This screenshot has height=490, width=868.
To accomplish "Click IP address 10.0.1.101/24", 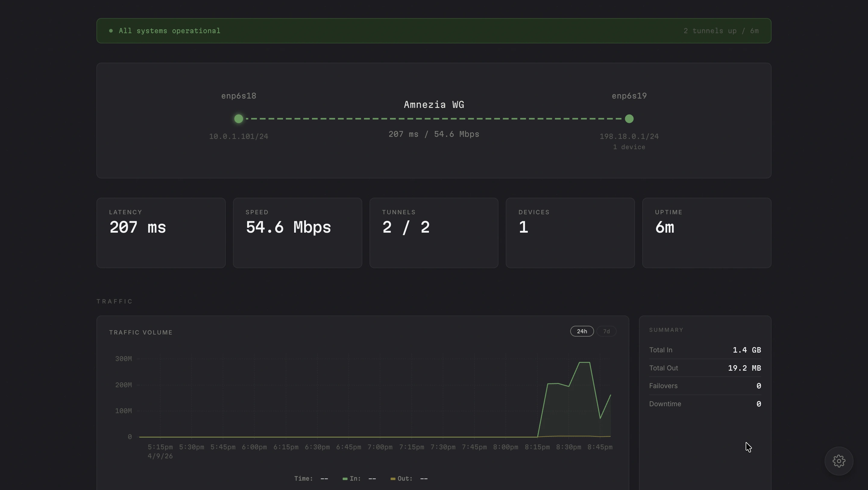I will point(239,137).
